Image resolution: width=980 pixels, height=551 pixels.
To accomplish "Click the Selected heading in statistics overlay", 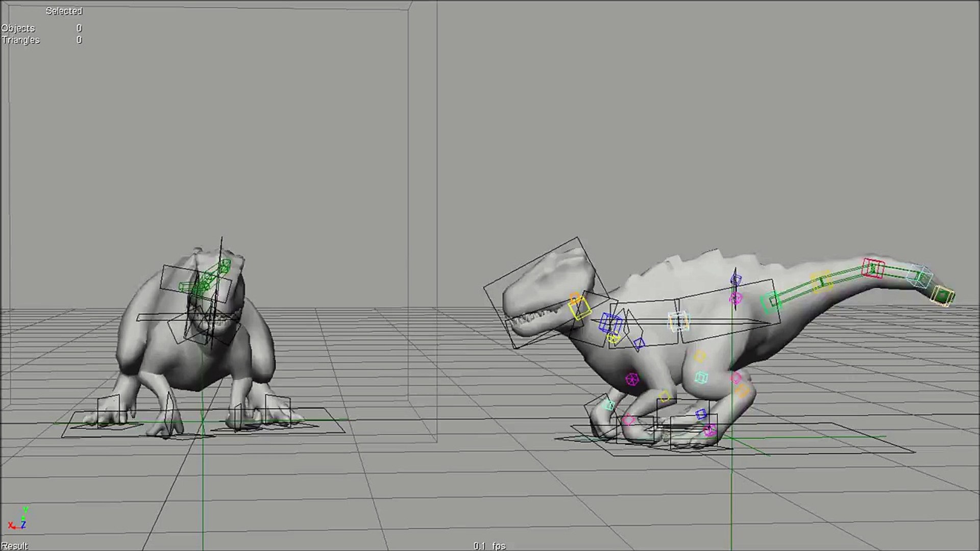I will (x=64, y=11).
